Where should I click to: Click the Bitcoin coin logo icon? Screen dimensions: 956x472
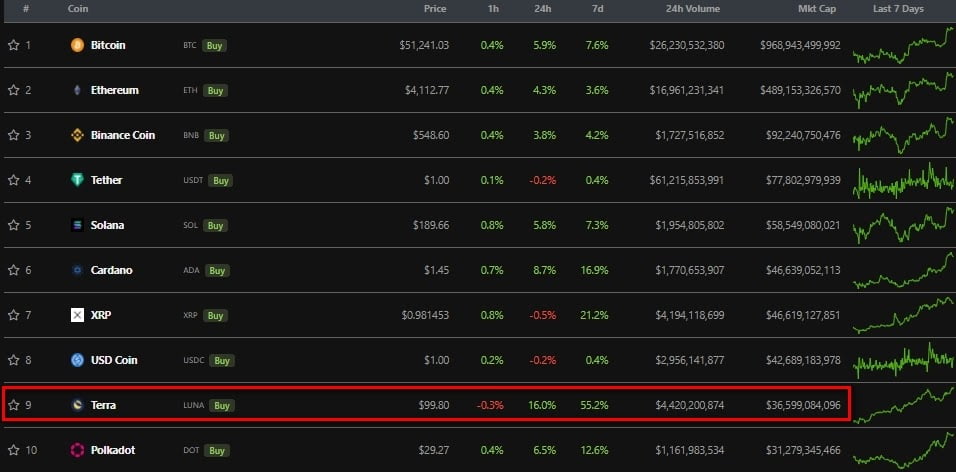click(x=77, y=45)
